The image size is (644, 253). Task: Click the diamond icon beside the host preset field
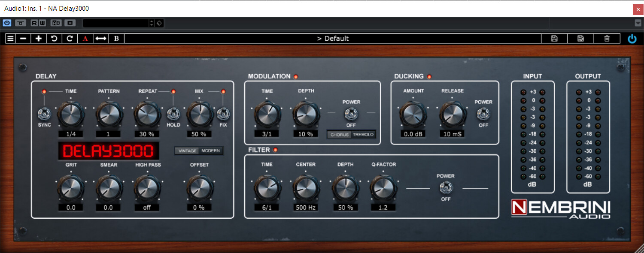tap(159, 23)
